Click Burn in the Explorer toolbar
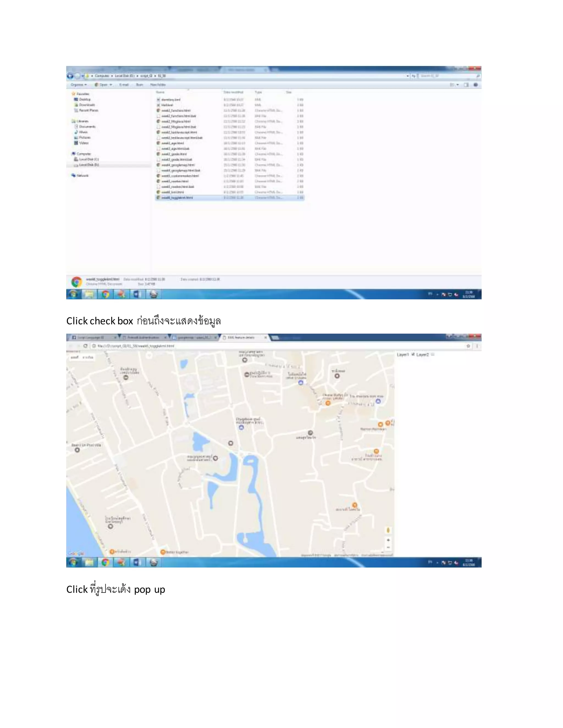The width and height of the screenshot is (563, 728). tap(139, 85)
